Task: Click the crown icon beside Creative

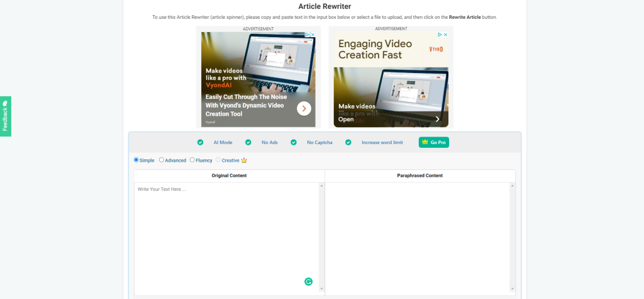Action: 244,161
